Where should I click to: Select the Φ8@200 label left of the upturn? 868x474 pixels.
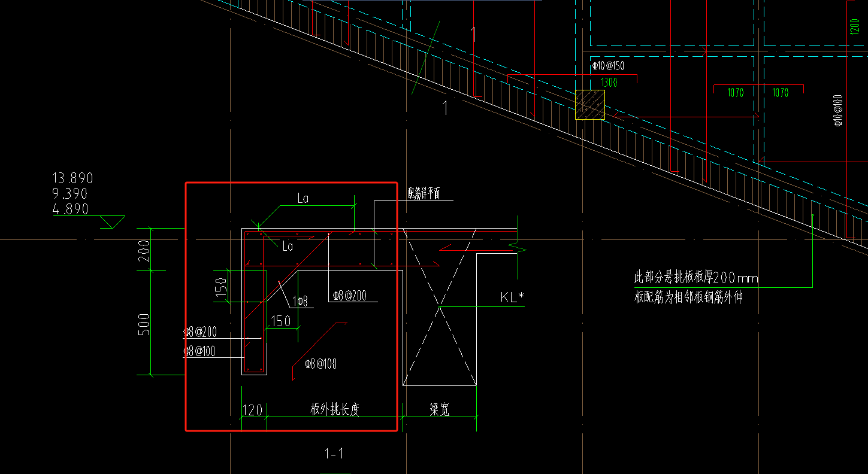coord(200,332)
